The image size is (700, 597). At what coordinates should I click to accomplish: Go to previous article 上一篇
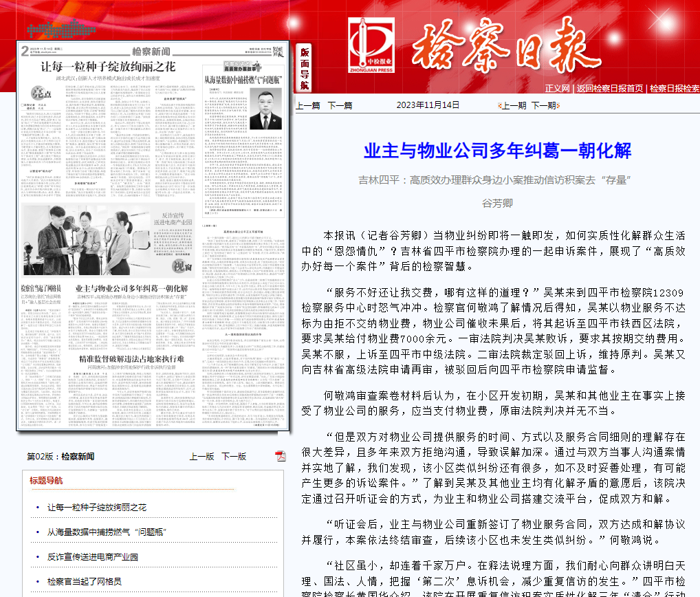tap(307, 105)
